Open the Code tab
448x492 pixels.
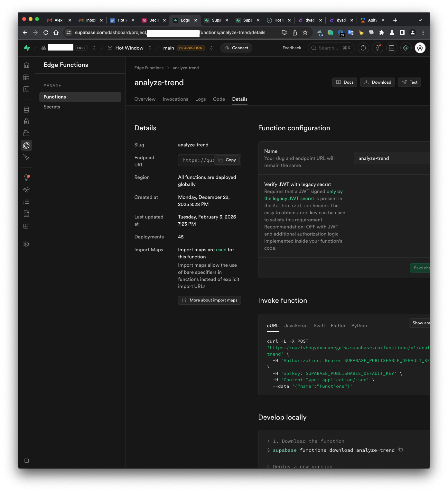[219, 99]
